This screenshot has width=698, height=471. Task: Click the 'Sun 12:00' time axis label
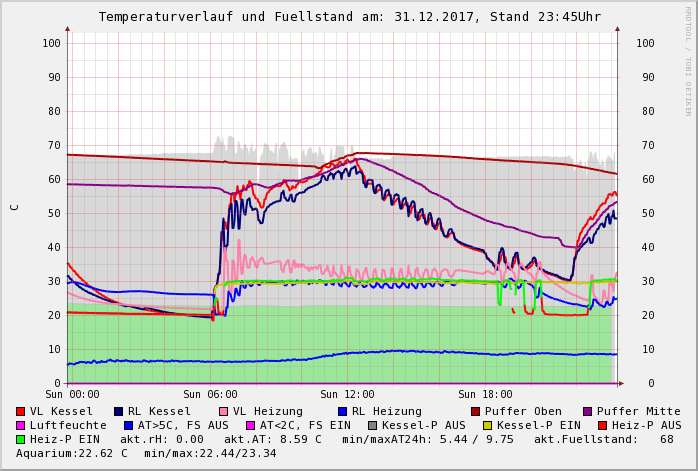click(347, 395)
